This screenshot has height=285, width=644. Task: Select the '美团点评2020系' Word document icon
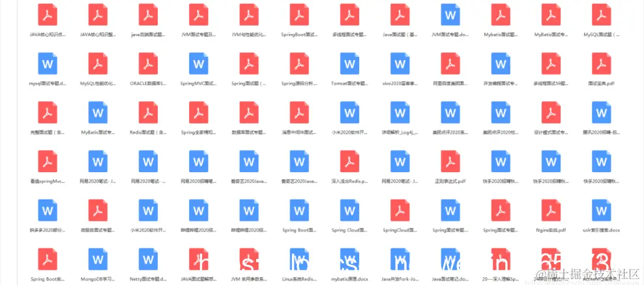coord(450,112)
